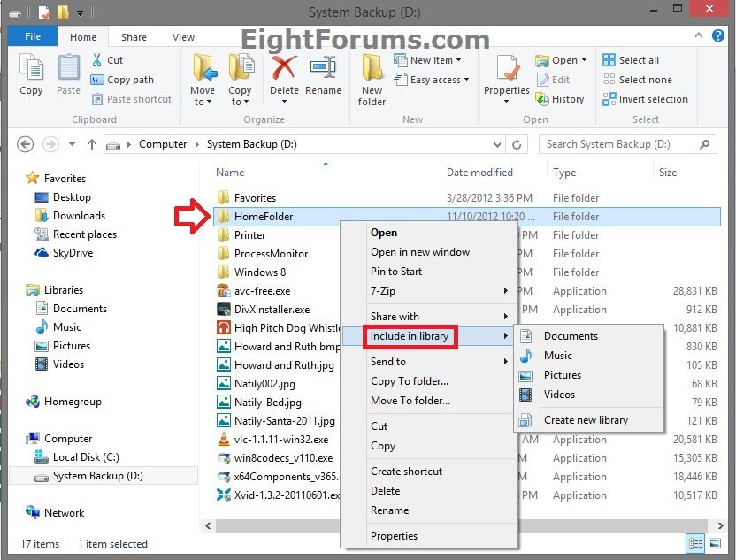Select Include in library menu item
This screenshot has height=560, width=736.
point(410,336)
